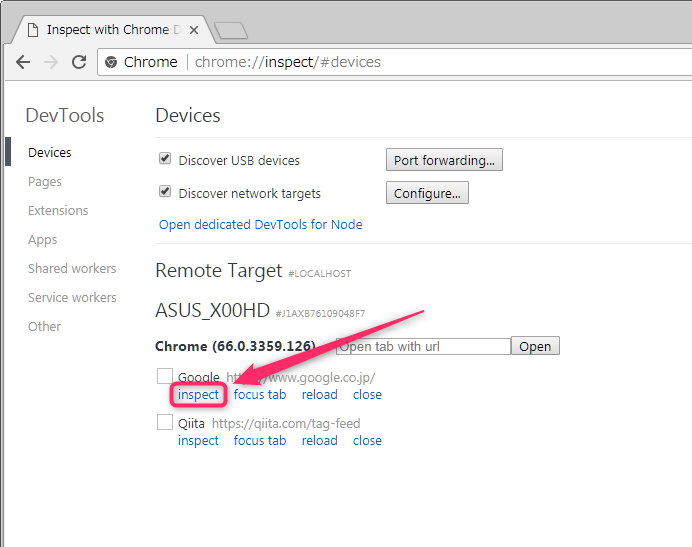The height and width of the screenshot is (547, 692).
Task: Click the Open tab with url field
Action: (x=423, y=346)
